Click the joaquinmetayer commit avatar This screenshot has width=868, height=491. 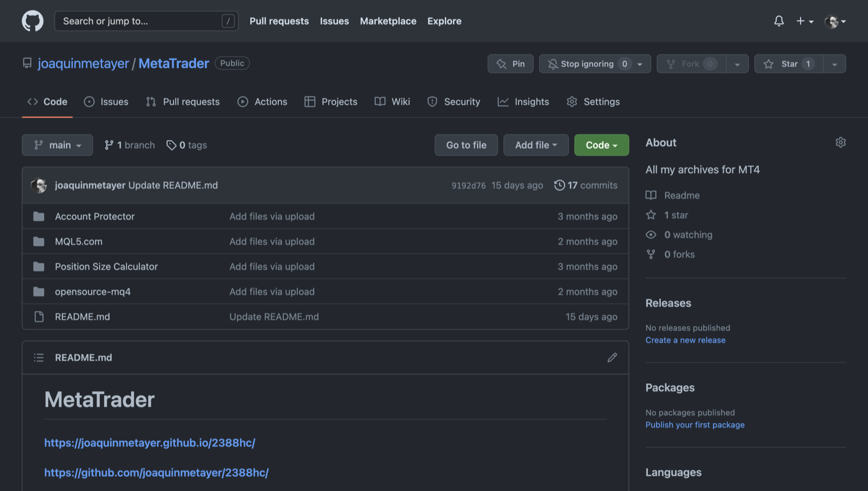coord(39,185)
